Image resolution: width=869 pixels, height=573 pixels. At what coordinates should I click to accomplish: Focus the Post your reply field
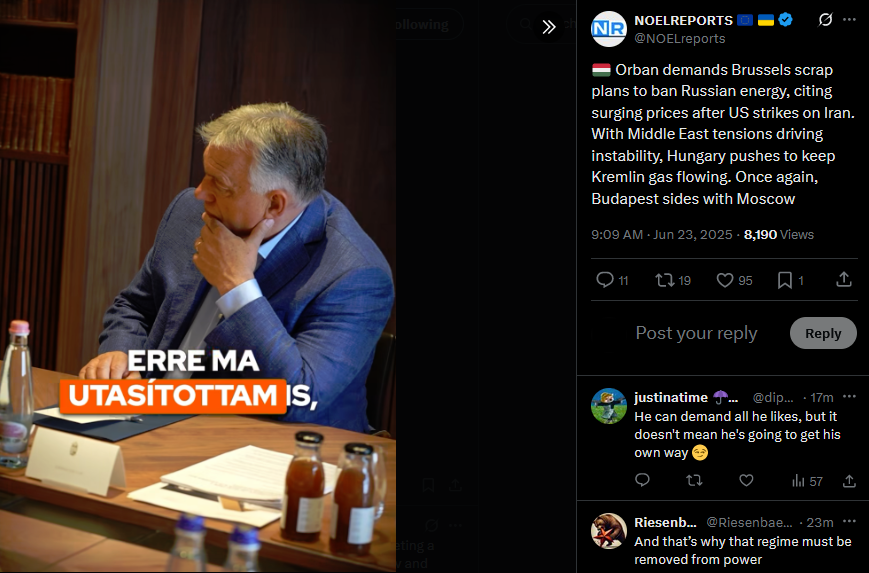[x=696, y=333]
